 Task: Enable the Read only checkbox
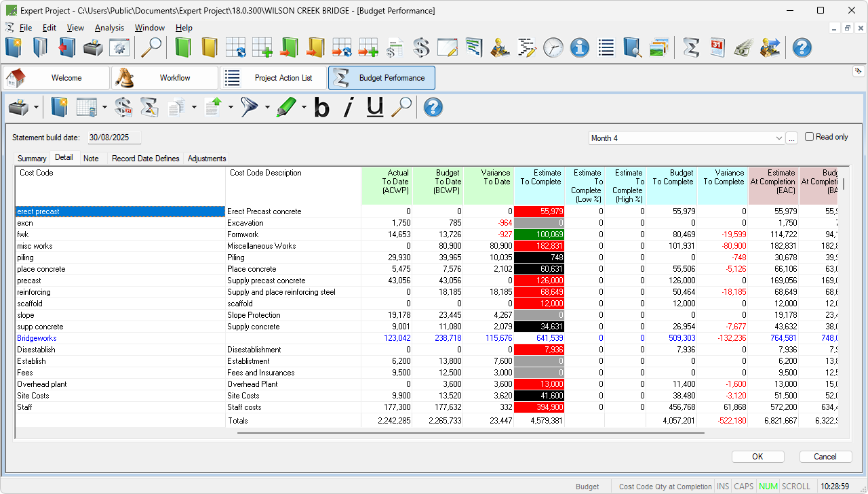[x=809, y=137]
